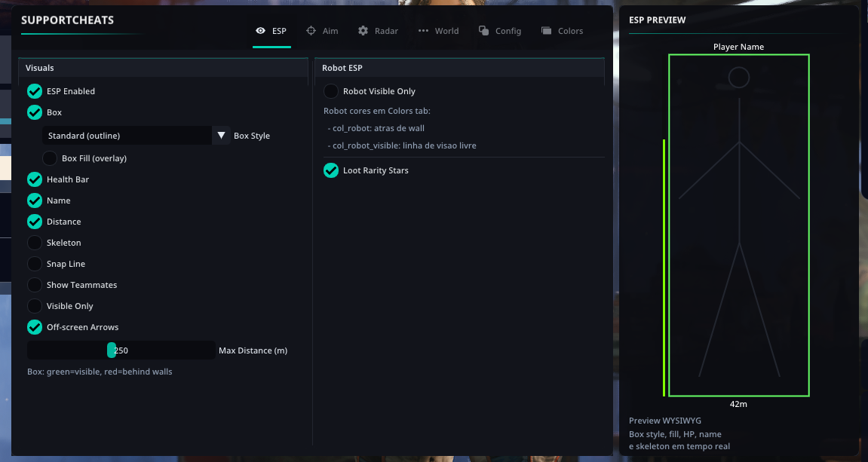Click the Max Distance (m) label
Screen dimensions: 868x462
(x=253, y=350)
